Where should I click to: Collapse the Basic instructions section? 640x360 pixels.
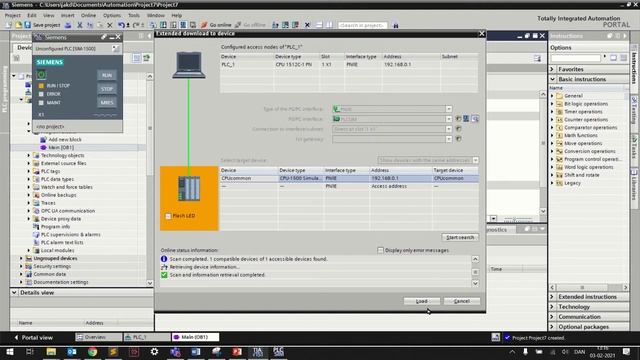coord(553,79)
